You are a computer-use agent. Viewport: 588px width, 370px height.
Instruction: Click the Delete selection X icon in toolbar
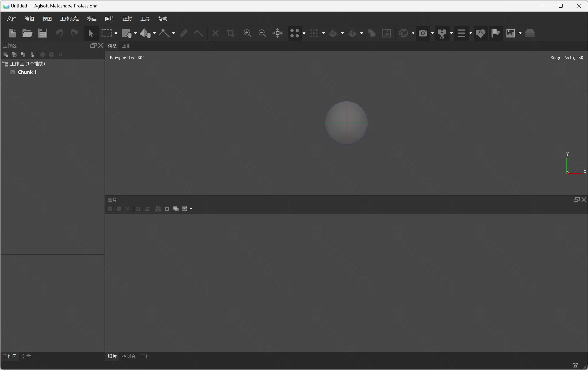215,33
